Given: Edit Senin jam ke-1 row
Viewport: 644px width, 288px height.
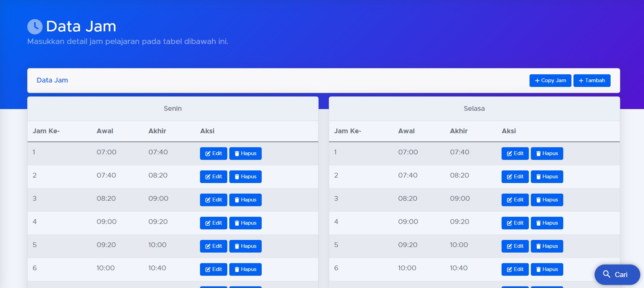Looking at the screenshot, I should (x=214, y=153).
